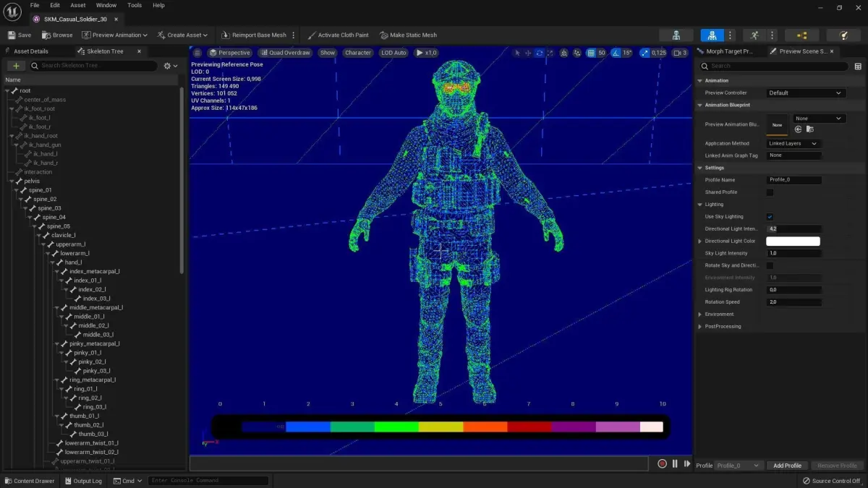Switch to the highlighted Skeletal Mesh mode
Viewport: 868px width, 488px height.
click(712, 35)
